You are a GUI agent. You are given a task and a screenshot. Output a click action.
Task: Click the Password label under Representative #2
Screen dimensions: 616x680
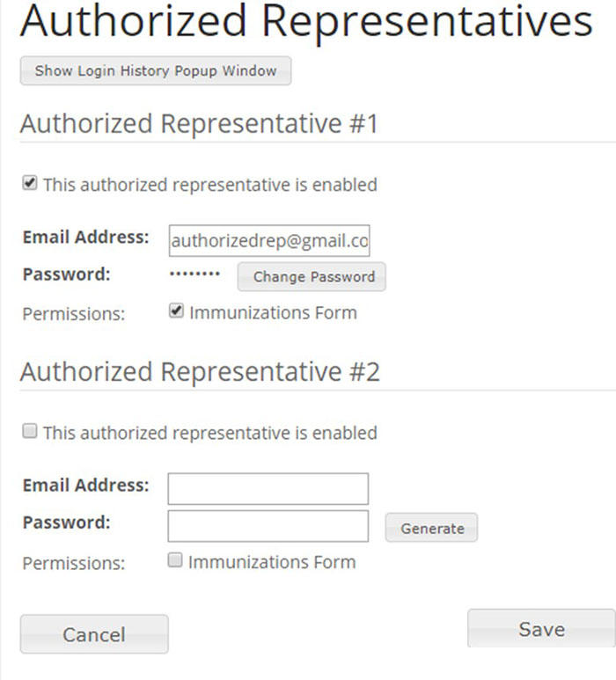[x=67, y=522]
